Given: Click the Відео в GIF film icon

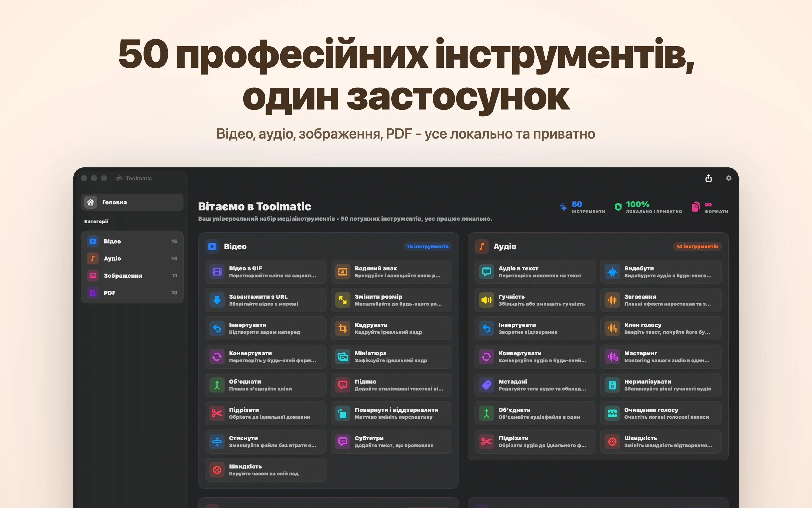Looking at the screenshot, I should (217, 272).
